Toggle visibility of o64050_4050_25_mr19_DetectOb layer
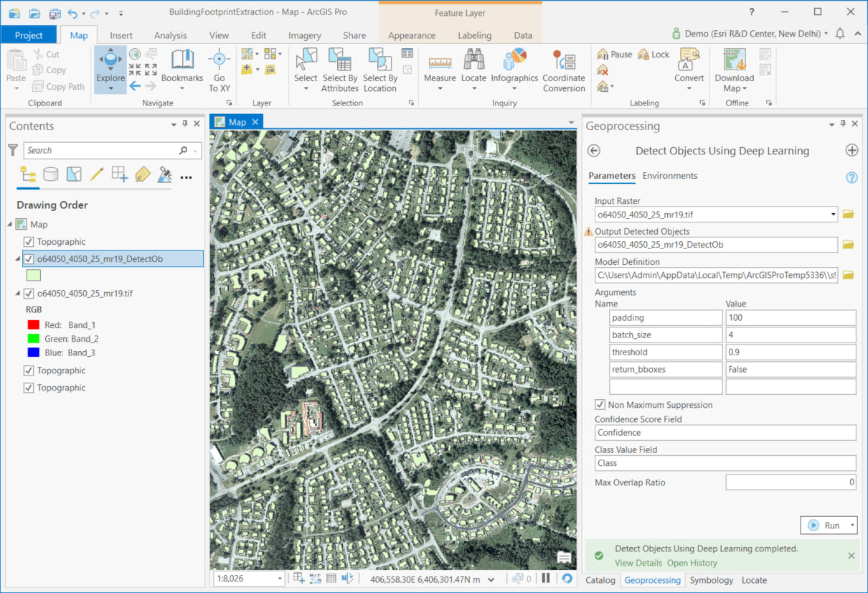This screenshot has height=593, width=868. click(x=29, y=259)
